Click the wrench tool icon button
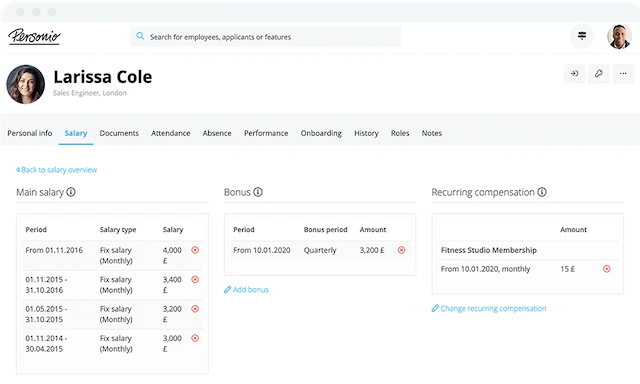The height and width of the screenshot is (384, 640). (x=598, y=73)
